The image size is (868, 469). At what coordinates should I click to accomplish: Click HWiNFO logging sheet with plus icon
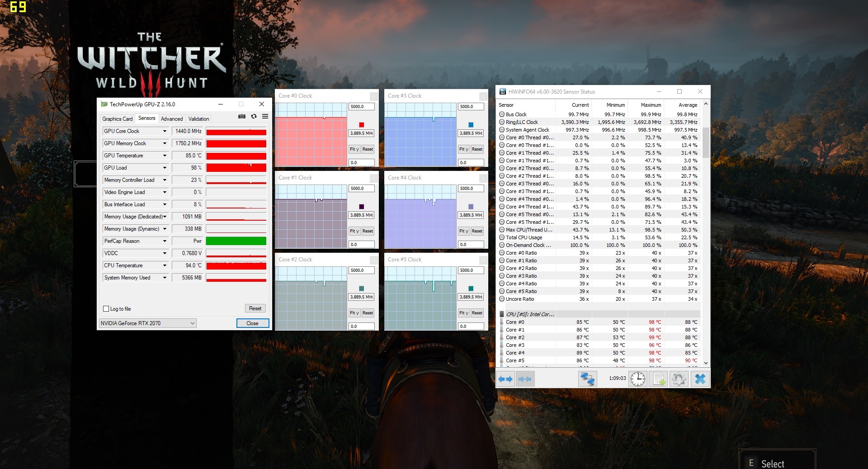click(x=658, y=379)
